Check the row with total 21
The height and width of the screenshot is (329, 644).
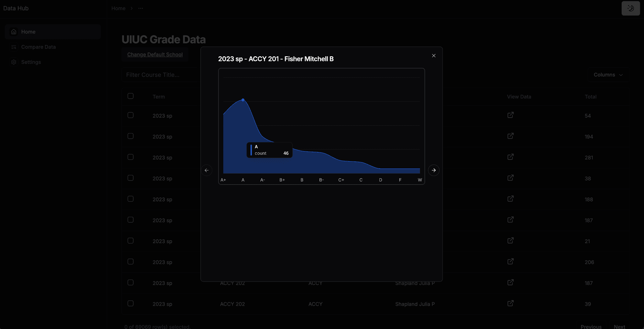click(130, 241)
